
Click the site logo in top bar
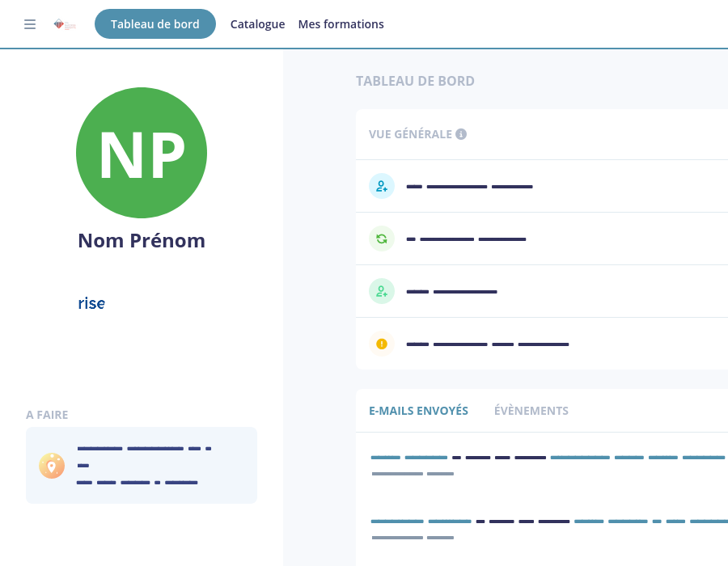(65, 24)
